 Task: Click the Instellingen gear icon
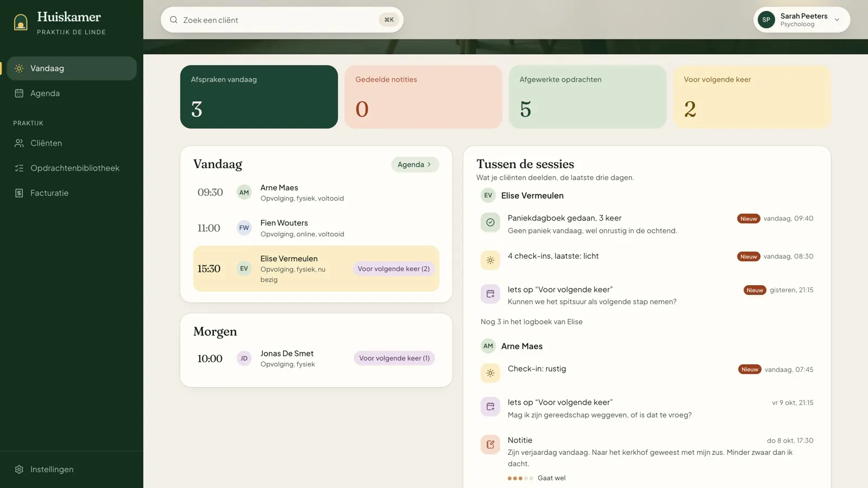click(x=19, y=470)
